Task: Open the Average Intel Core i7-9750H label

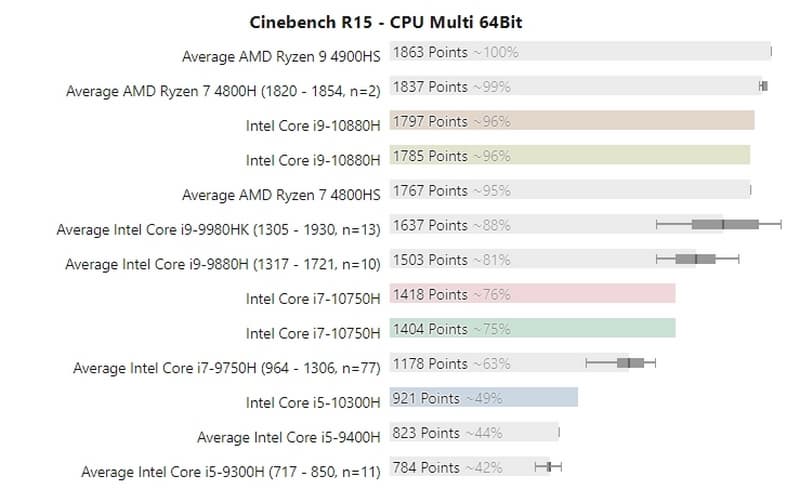Action: (226, 368)
